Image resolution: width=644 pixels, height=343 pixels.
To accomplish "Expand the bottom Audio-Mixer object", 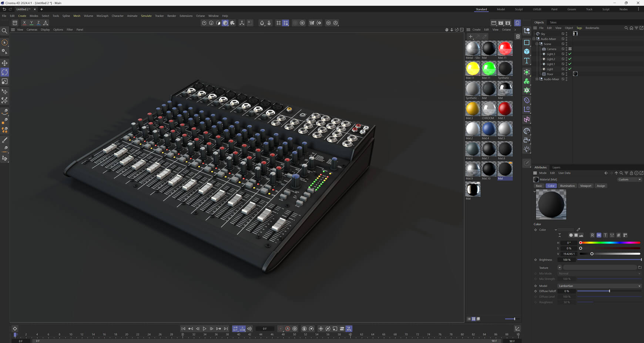I will [537, 79].
